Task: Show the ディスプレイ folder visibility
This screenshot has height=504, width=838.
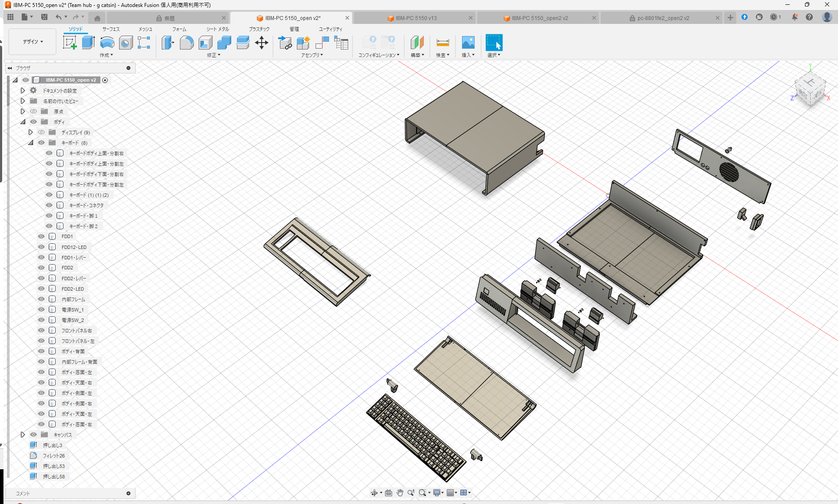Action: tap(41, 132)
